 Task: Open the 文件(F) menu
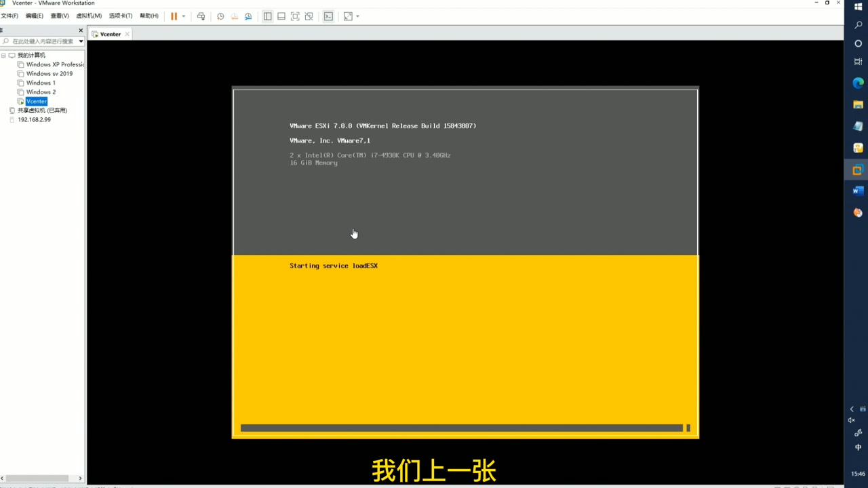click(9, 16)
